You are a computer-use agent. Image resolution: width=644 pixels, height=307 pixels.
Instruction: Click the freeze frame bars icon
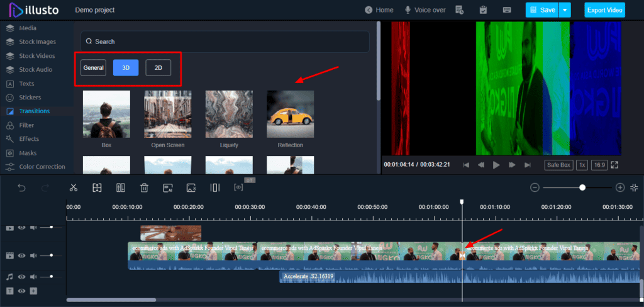pos(215,188)
